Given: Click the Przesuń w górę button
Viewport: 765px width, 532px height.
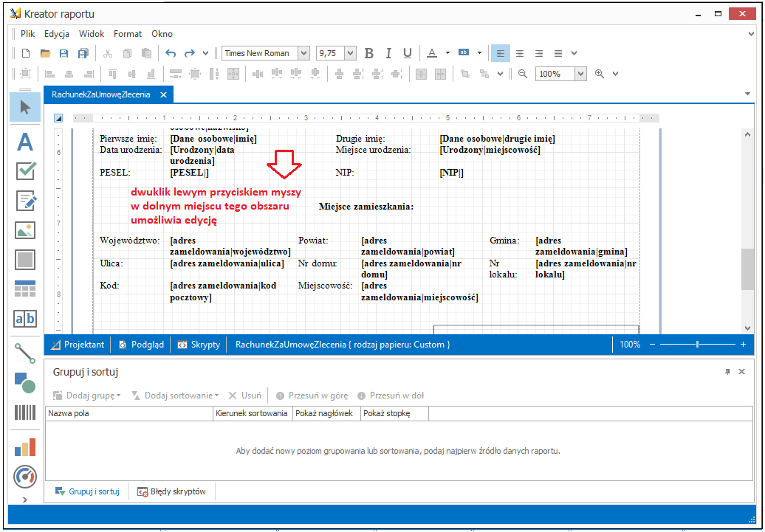Looking at the screenshot, I should point(312,395).
